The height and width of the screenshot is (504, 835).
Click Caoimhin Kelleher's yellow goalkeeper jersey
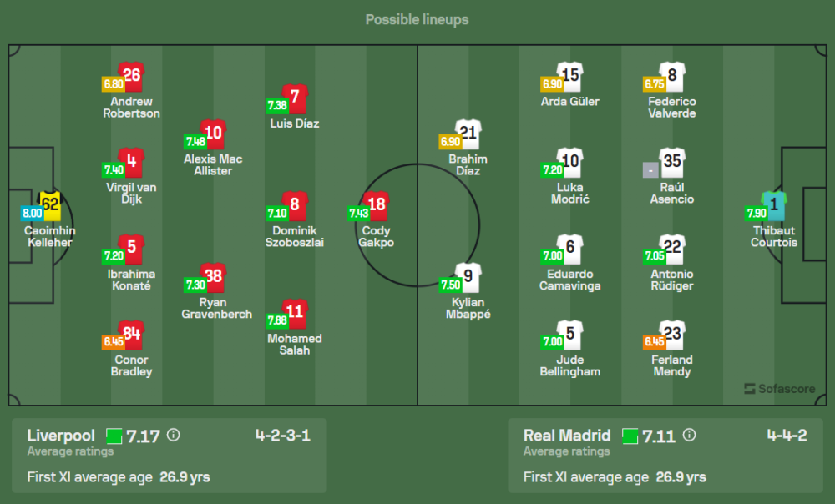tap(51, 204)
